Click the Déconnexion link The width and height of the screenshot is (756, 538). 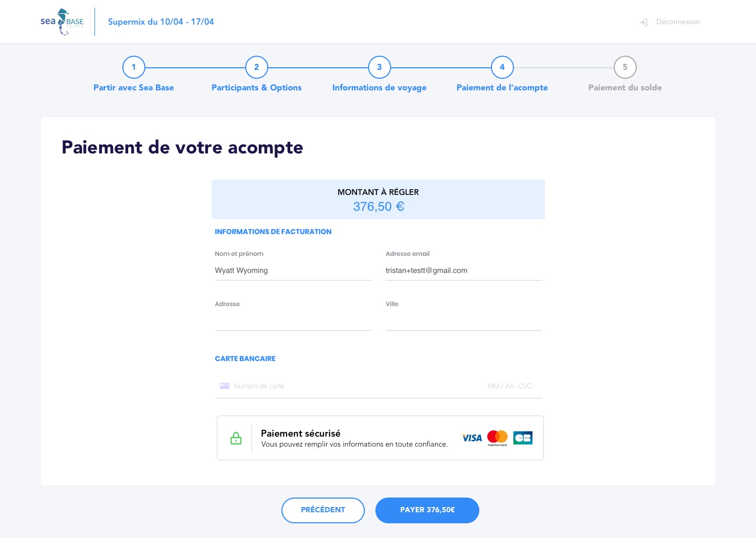pyautogui.click(x=678, y=22)
